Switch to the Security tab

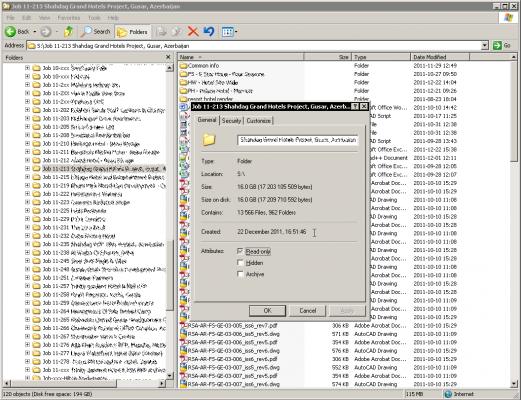231,121
